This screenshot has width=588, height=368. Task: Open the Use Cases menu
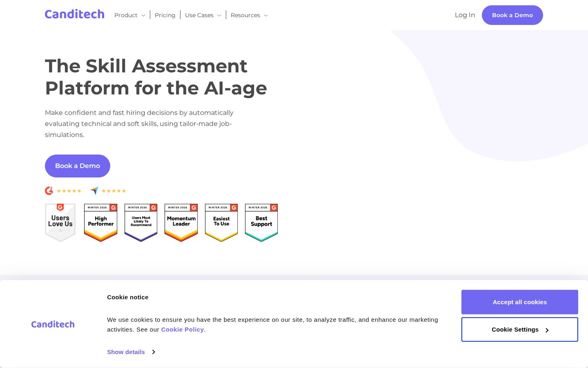[199, 15]
